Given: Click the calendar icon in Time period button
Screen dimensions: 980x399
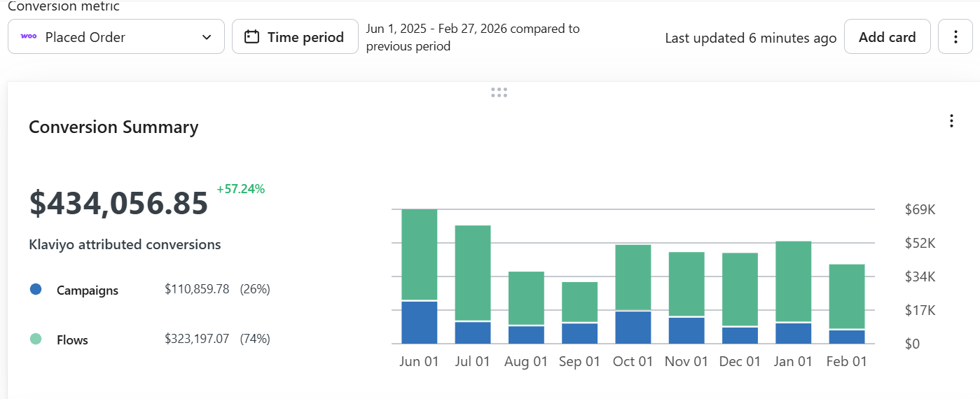Looking at the screenshot, I should coord(251,37).
